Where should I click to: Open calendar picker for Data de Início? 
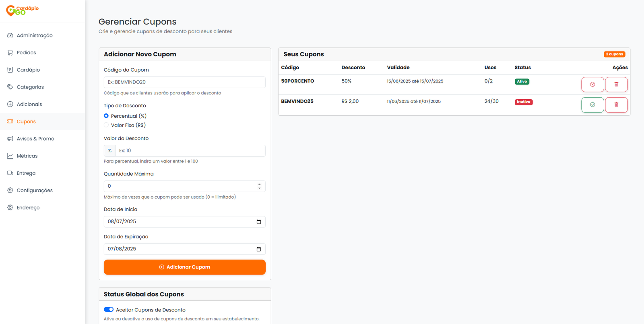pos(258,222)
